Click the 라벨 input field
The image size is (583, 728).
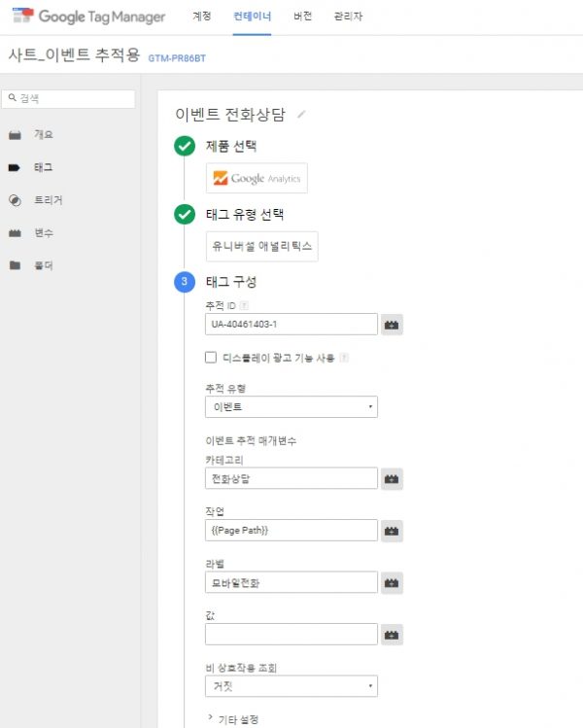[291, 582]
